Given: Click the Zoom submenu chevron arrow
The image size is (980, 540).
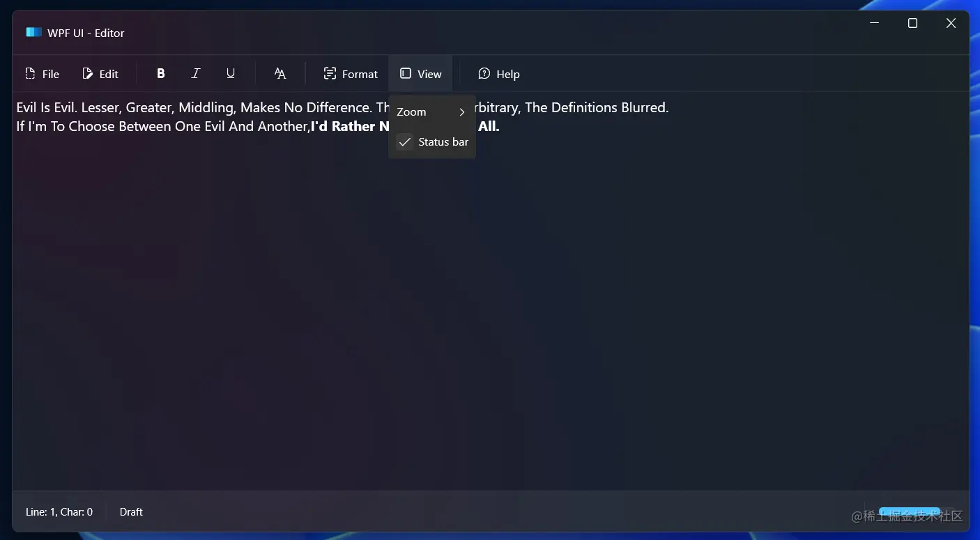Looking at the screenshot, I should click(461, 111).
